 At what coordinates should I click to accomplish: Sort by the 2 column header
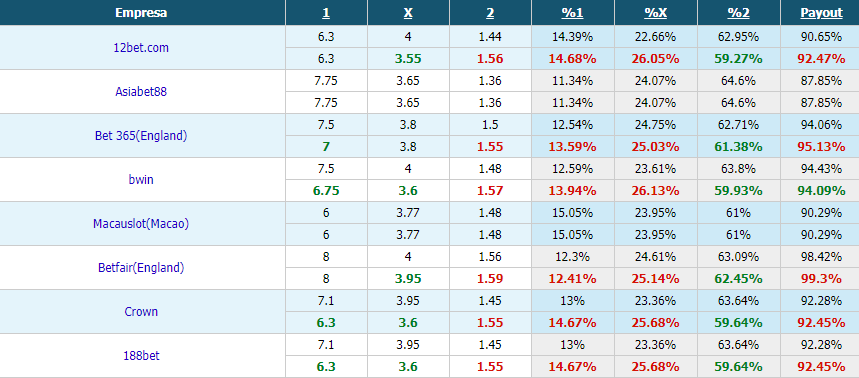[x=490, y=13]
